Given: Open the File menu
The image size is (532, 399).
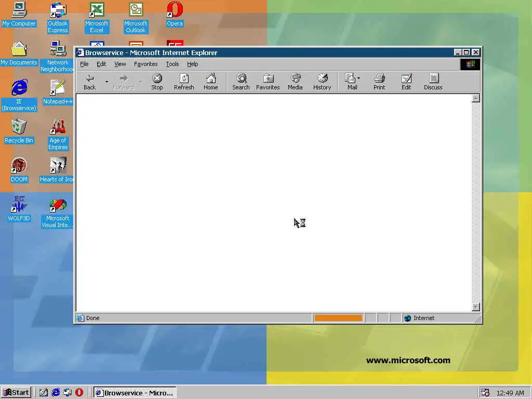Looking at the screenshot, I should click(x=84, y=64).
